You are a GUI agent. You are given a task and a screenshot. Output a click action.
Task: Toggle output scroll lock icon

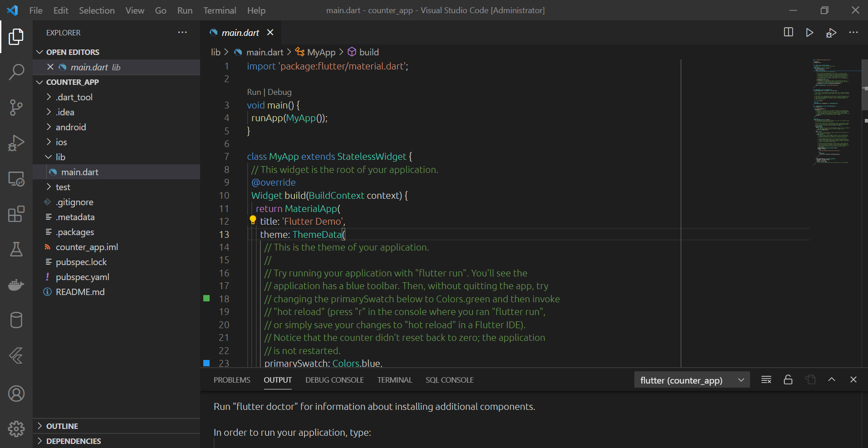pyautogui.click(x=788, y=379)
